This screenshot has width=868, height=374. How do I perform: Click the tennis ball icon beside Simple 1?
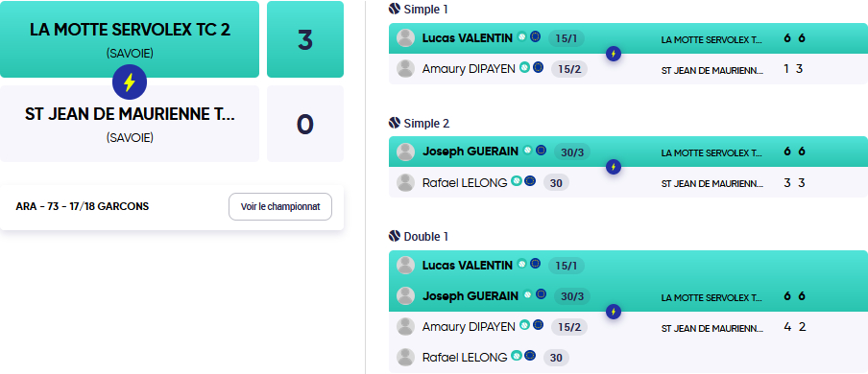click(394, 9)
